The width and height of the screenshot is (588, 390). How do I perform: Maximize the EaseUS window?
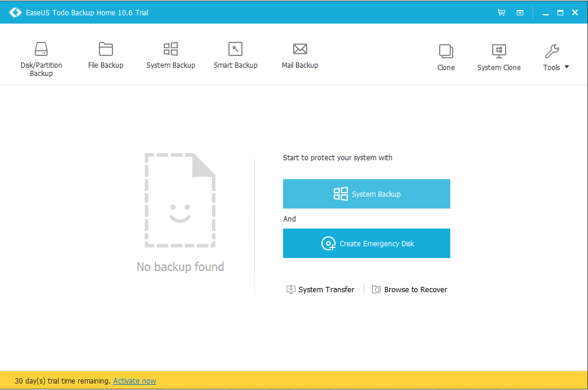(x=560, y=13)
